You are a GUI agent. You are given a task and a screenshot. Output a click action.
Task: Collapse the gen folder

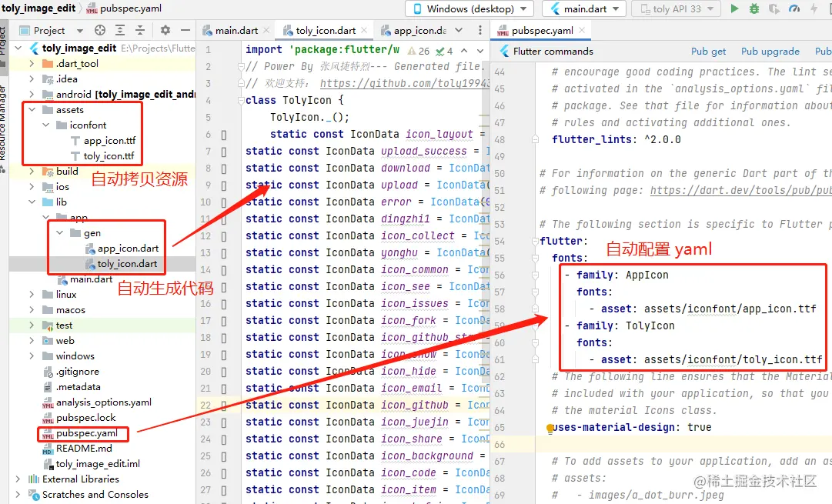[60, 233]
